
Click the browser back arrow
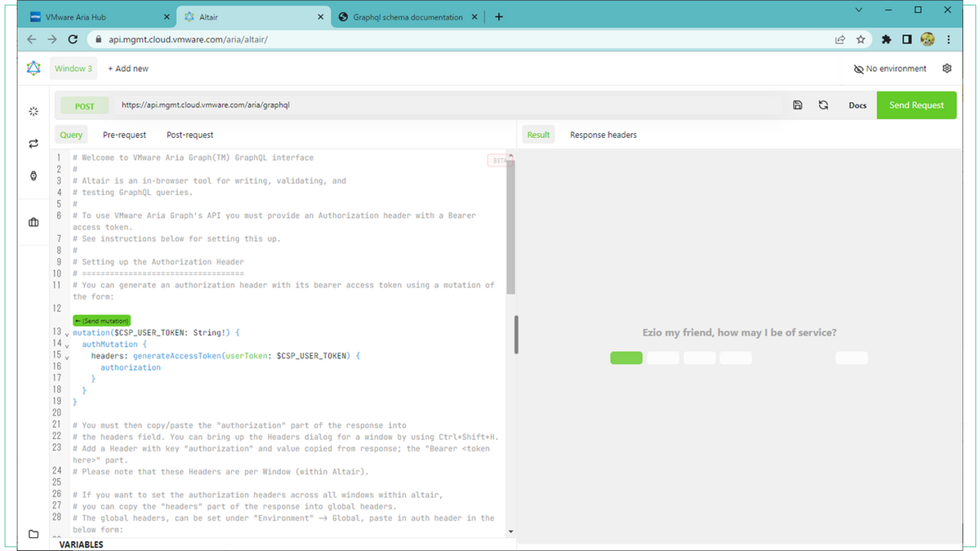31,39
